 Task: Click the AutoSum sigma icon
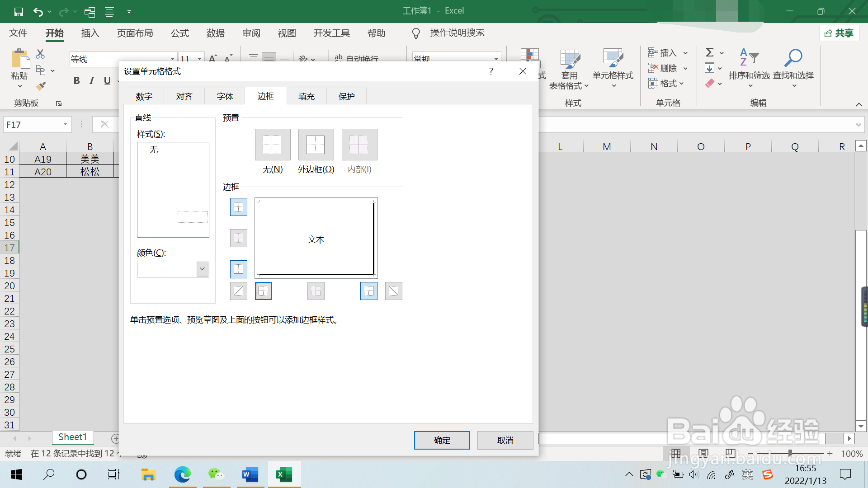(x=709, y=52)
